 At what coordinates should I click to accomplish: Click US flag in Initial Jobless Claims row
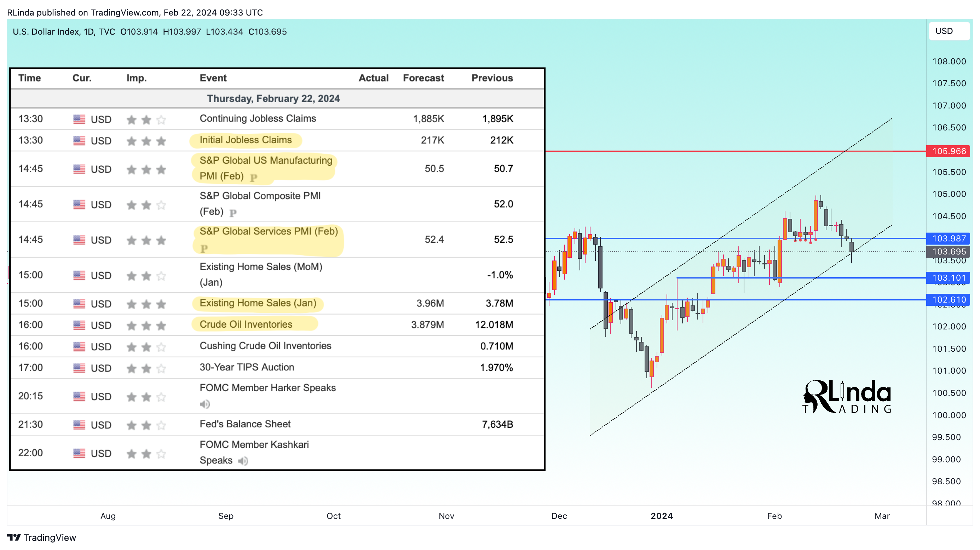[x=79, y=141]
